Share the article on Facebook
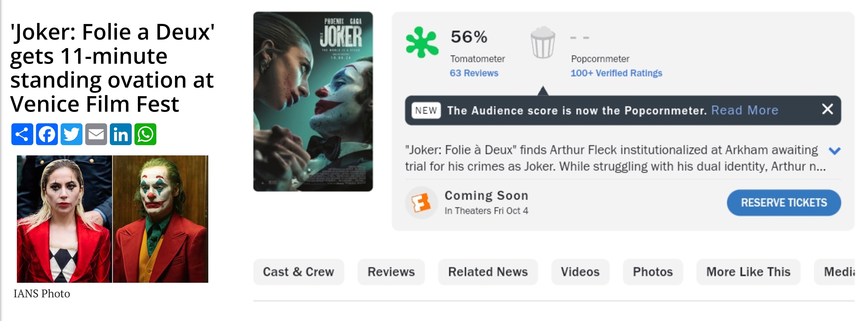This screenshot has width=868, height=321. [47, 134]
